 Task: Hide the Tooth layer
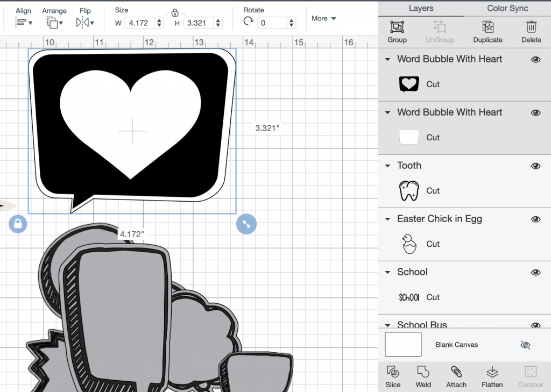pos(535,166)
